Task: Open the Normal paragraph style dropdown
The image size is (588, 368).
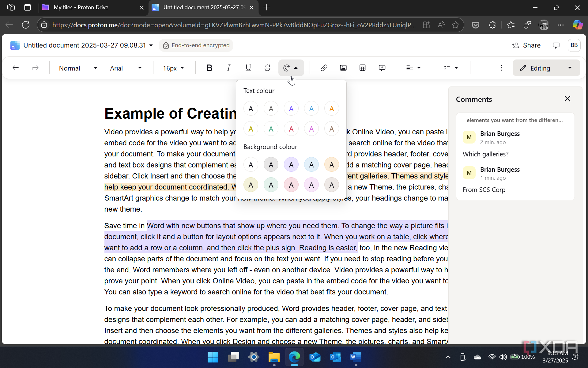Action: [x=78, y=68]
